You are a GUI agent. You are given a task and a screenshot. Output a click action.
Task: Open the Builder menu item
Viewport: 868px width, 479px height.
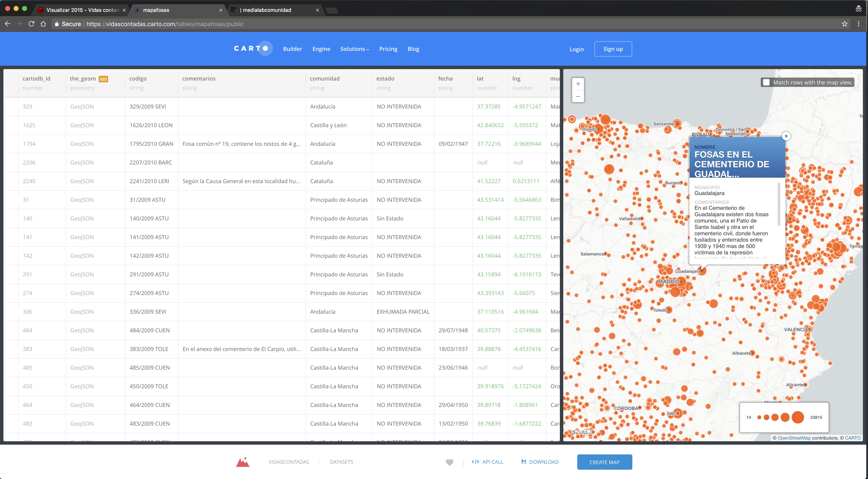point(292,49)
